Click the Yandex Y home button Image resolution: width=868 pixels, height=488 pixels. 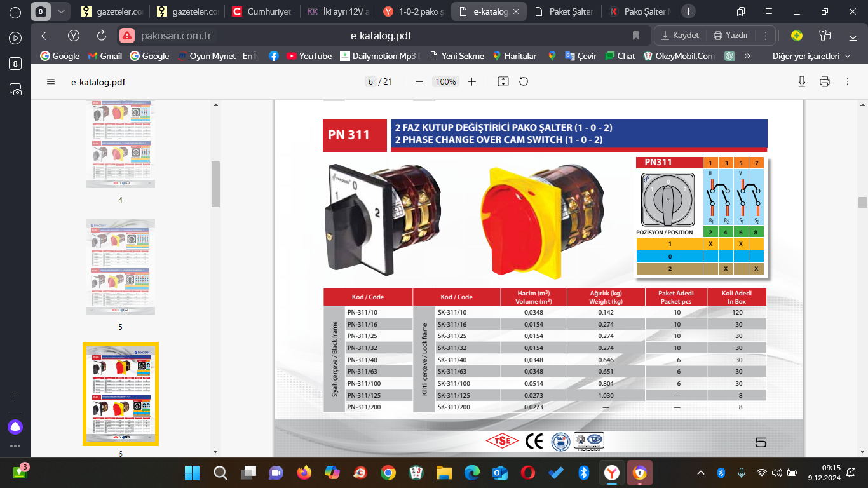click(74, 36)
